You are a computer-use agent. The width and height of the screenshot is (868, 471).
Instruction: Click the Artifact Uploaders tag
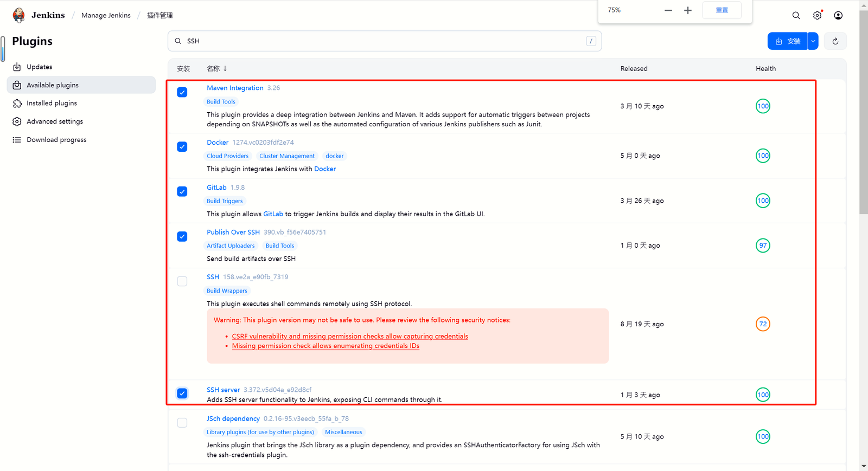pos(231,246)
